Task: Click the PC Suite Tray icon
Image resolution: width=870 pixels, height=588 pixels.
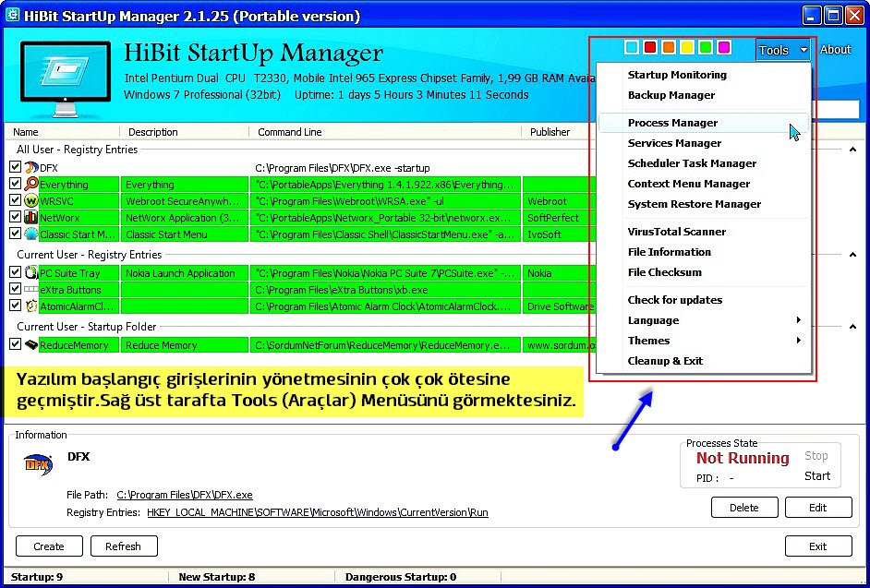Action: (x=31, y=273)
